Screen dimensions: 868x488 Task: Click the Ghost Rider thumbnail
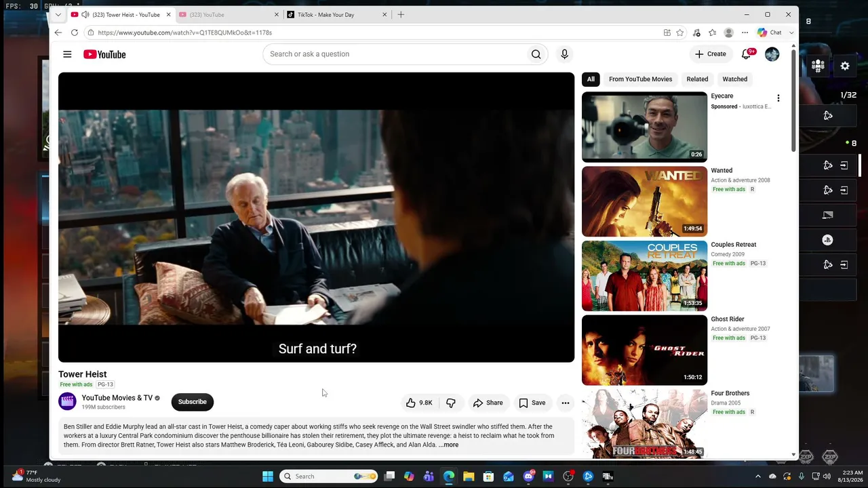[644, 350]
